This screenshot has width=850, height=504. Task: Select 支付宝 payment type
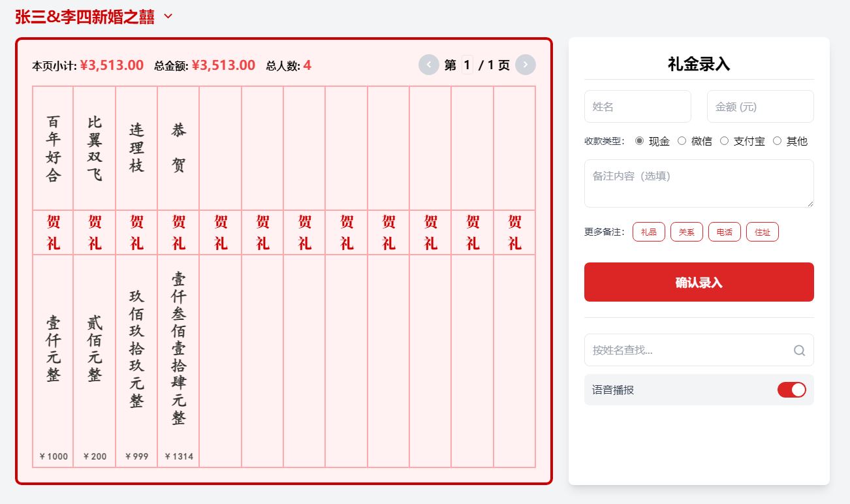point(724,141)
